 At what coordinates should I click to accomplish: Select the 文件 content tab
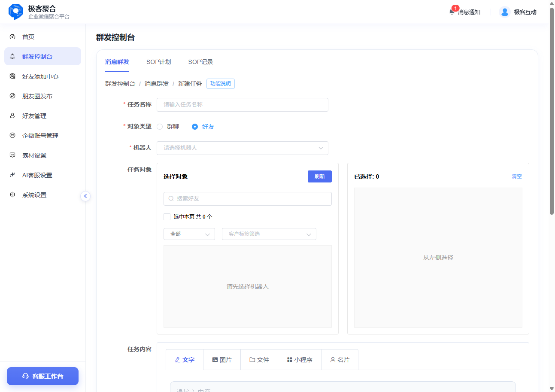click(x=259, y=360)
